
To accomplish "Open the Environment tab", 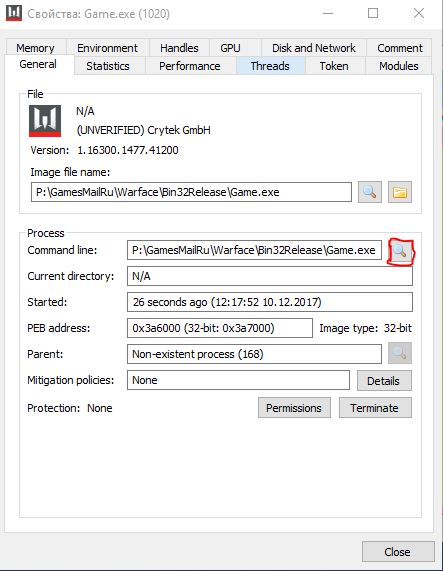I will [107, 48].
